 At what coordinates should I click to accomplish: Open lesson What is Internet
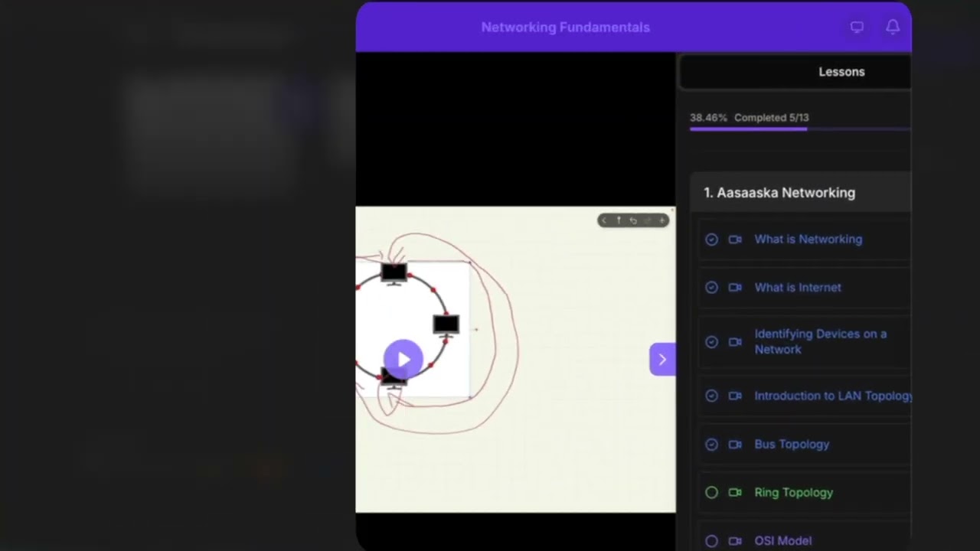pyautogui.click(x=797, y=288)
